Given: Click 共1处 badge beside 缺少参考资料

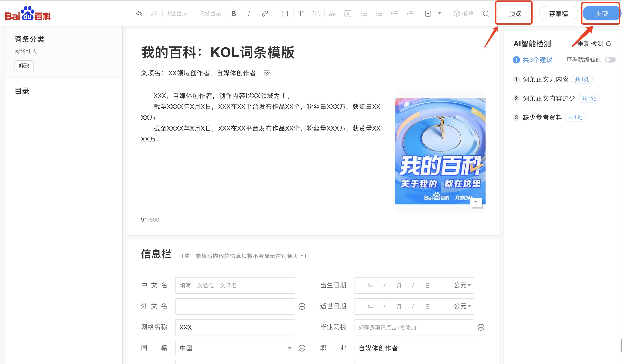Looking at the screenshot, I should point(575,117).
